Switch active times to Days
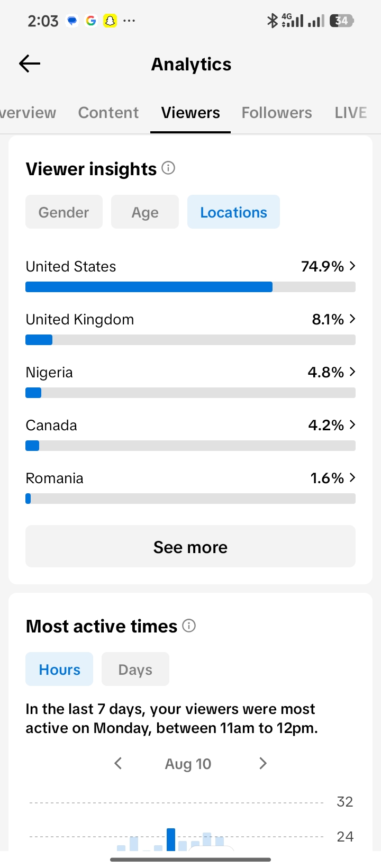The image size is (381, 868). tap(135, 669)
